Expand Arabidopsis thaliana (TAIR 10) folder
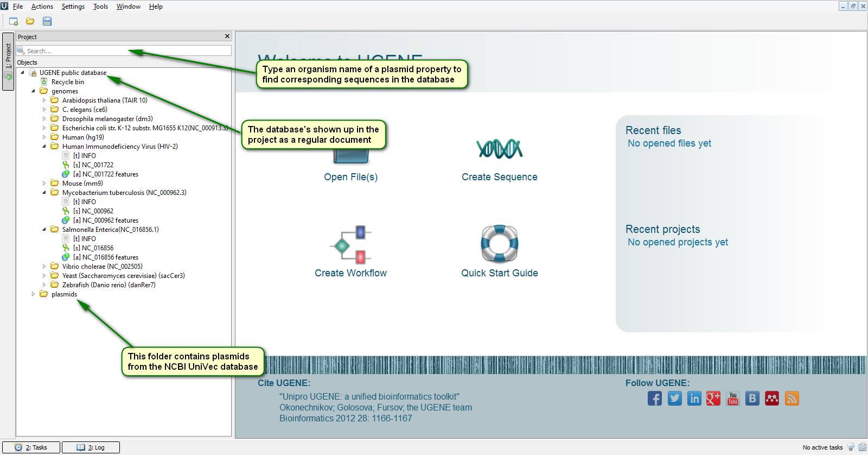868x455 pixels. click(44, 100)
